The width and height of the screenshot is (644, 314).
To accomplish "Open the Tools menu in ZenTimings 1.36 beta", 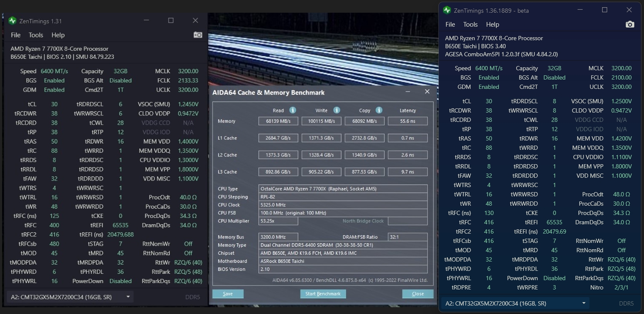I will pos(470,25).
